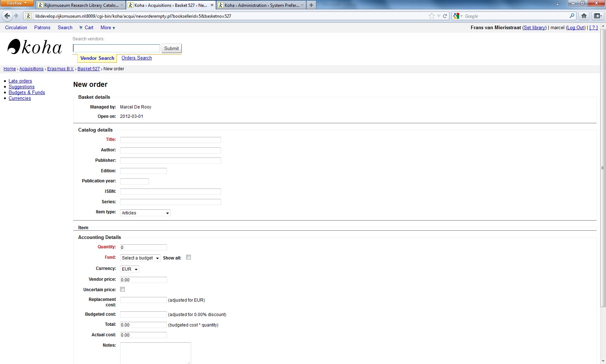Viewport: 606px width, 364px height.
Task: Open the Currency EUR dropdown
Action: 129,269
